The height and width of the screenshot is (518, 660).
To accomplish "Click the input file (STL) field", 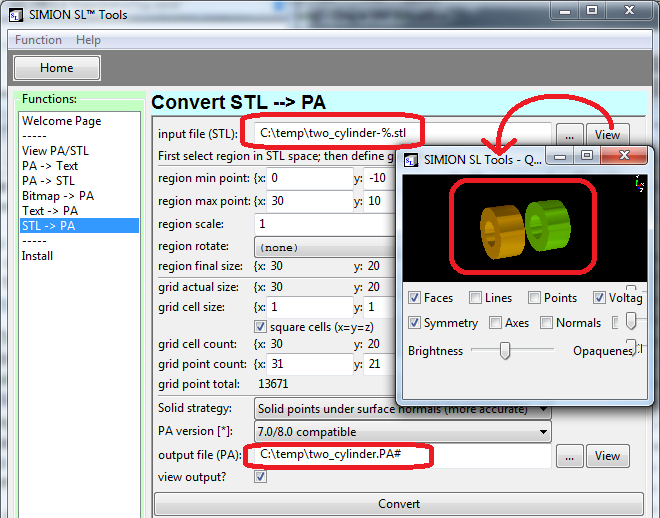I will [x=402, y=133].
